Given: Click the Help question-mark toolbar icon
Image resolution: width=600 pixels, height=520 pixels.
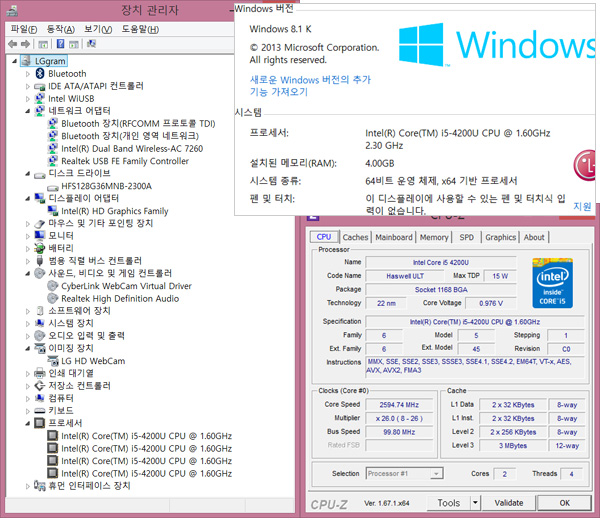Looking at the screenshot, I should [60, 44].
